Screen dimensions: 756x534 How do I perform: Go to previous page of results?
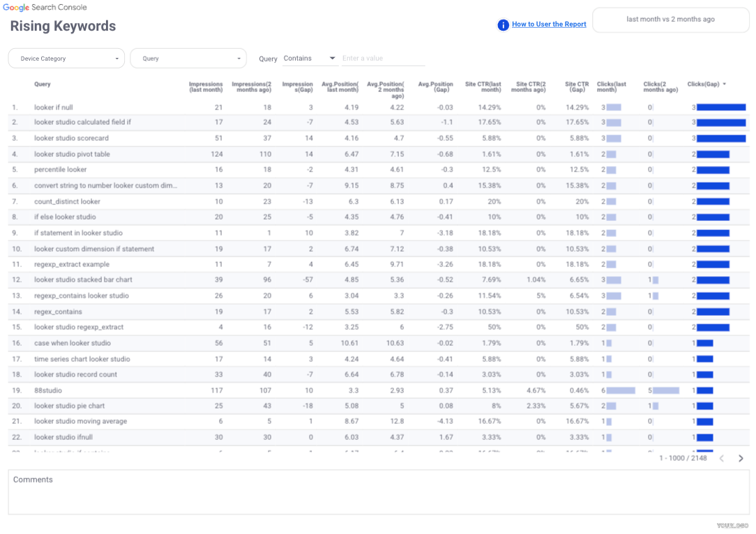click(x=722, y=458)
